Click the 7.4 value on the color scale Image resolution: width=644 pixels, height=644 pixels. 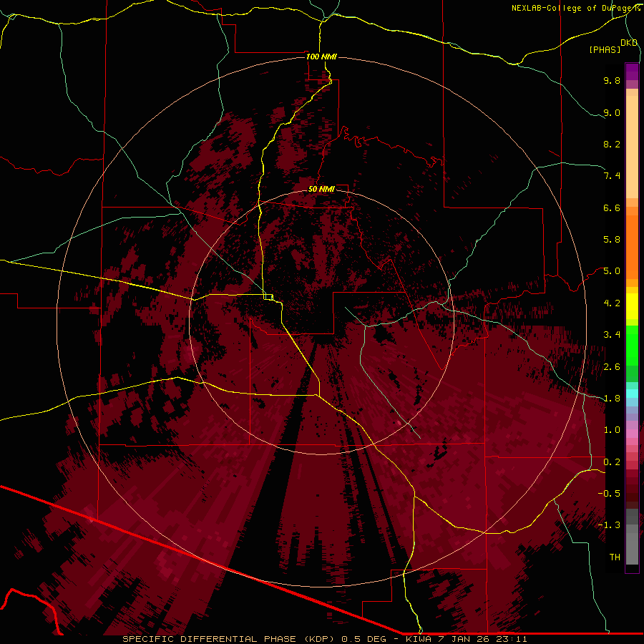[612, 176]
